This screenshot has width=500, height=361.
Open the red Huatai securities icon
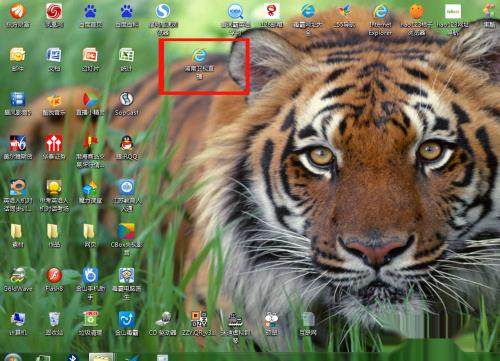coord(54,143)
